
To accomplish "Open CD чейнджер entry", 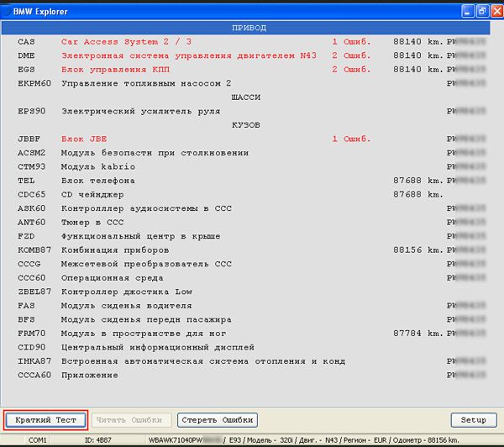I will click(92, 195).
